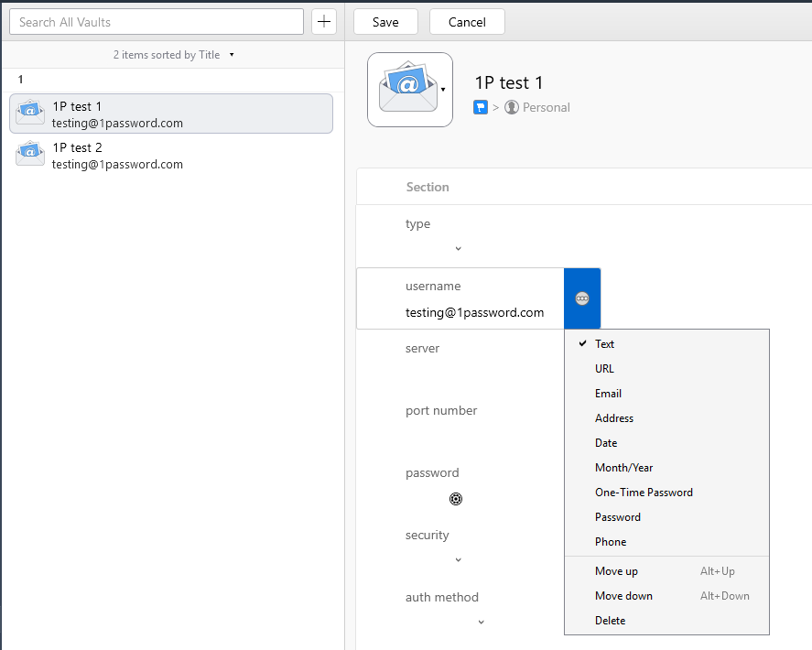812x650 pixels.
Task: Save the item edits
Action: tap(385, 22)
